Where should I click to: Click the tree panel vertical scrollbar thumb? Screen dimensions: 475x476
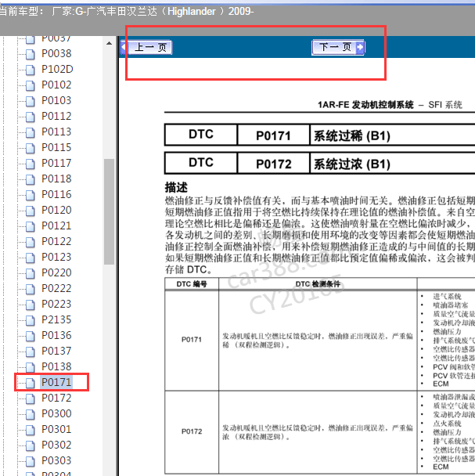(x=109, y=211)
